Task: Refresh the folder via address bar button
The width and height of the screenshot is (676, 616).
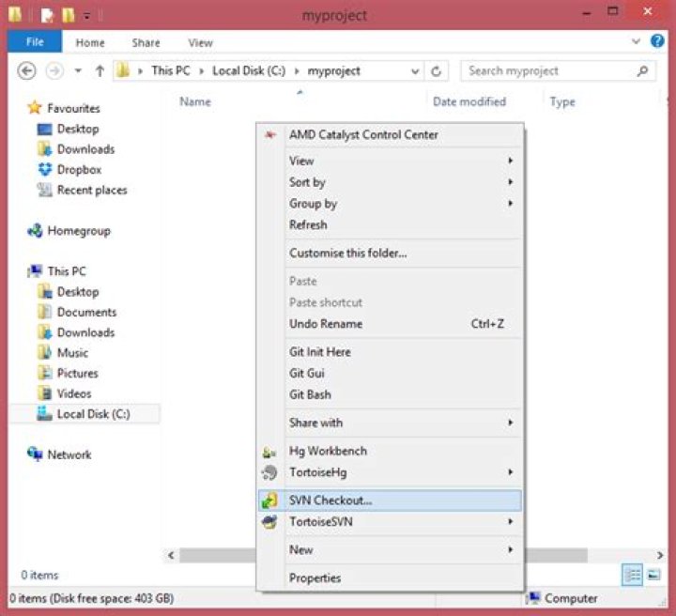Action: tap(437, 71)
